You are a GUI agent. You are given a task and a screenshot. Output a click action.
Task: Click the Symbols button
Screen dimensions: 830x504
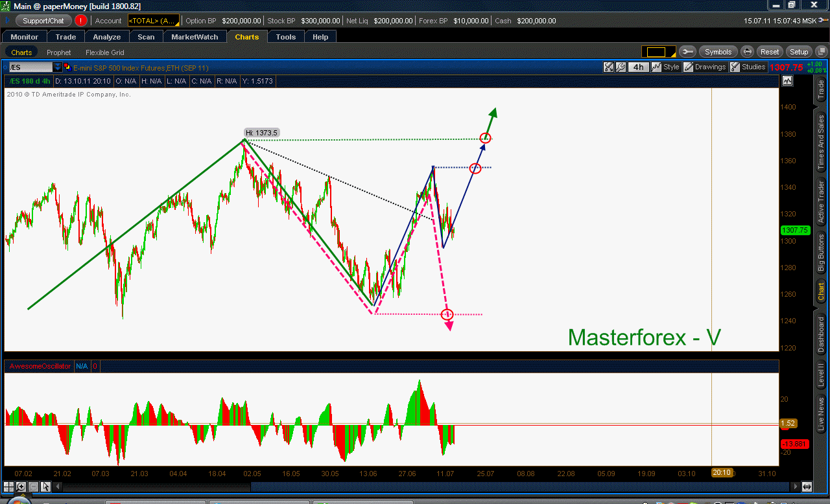(718, 52)
